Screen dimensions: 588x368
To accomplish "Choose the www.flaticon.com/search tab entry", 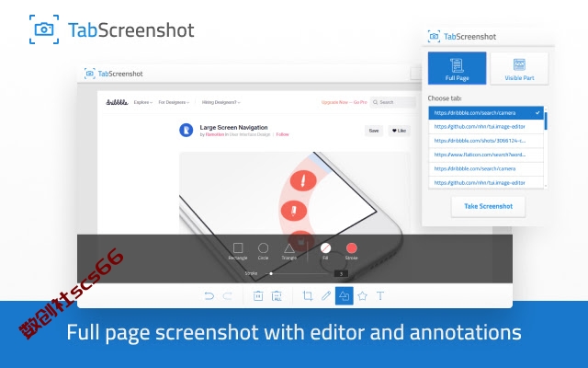I will (x=486, y=155).
